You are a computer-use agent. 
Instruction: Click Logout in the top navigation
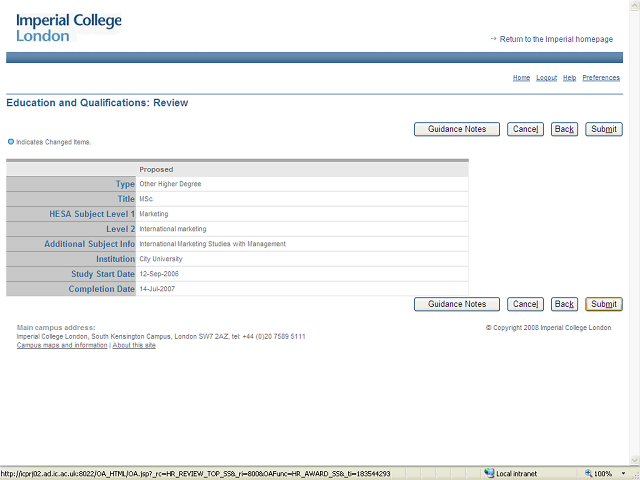coord(546,78)
